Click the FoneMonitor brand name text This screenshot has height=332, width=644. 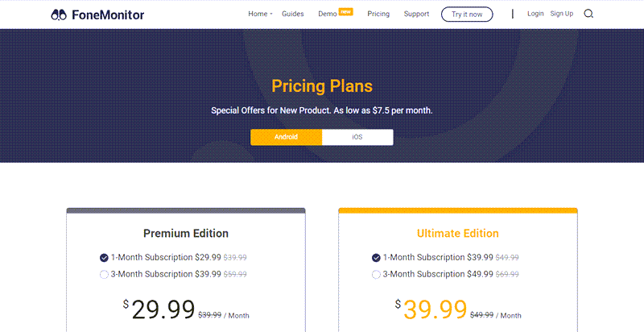[x=108, y=14]
